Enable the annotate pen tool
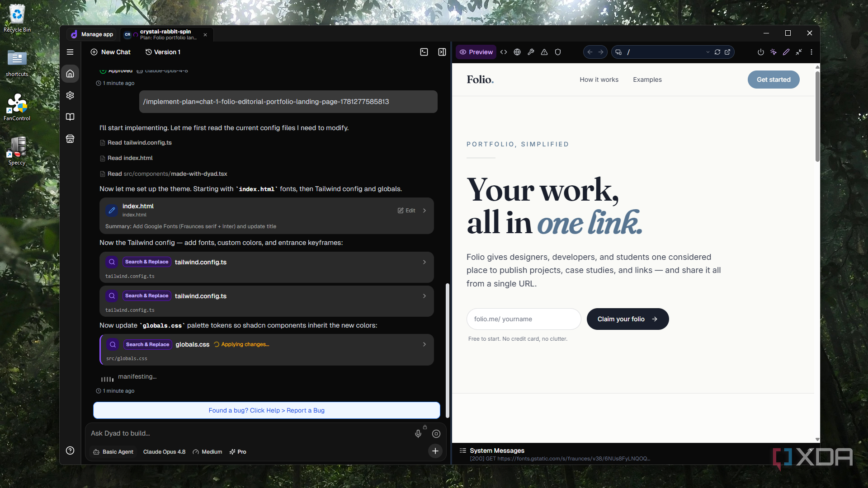 click(x=786, y=52)
